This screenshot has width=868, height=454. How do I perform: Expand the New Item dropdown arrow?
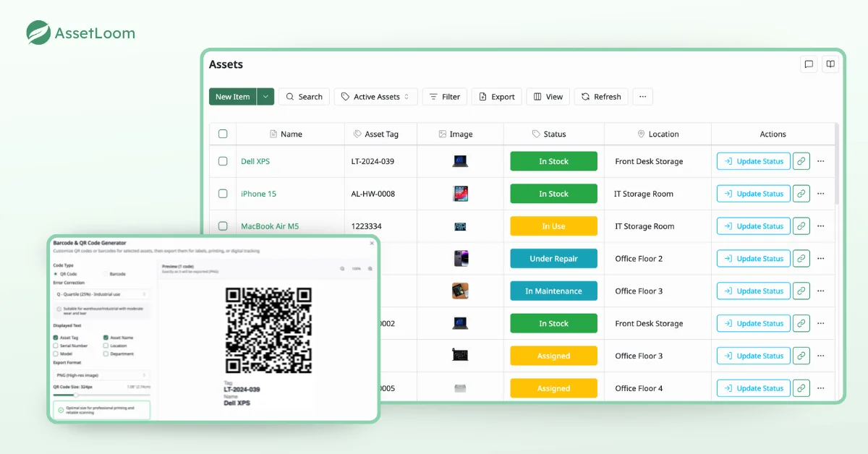(265, 97)
